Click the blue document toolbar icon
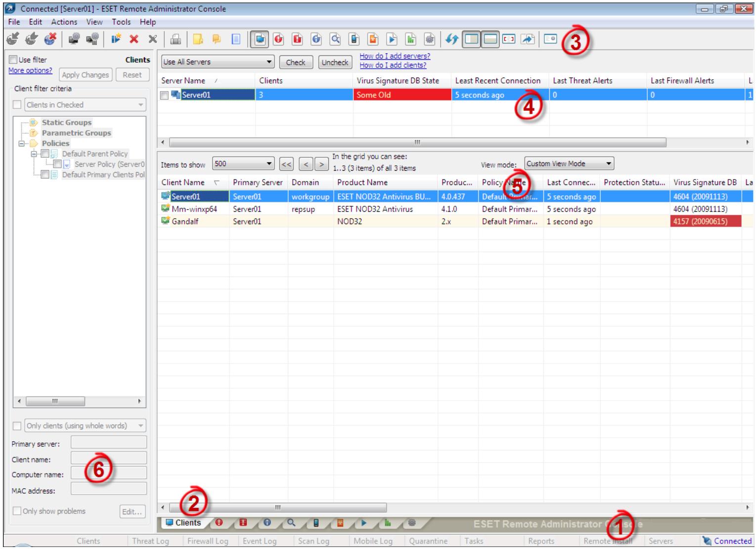This screenshot has height=549, width=756. point(236,39)
